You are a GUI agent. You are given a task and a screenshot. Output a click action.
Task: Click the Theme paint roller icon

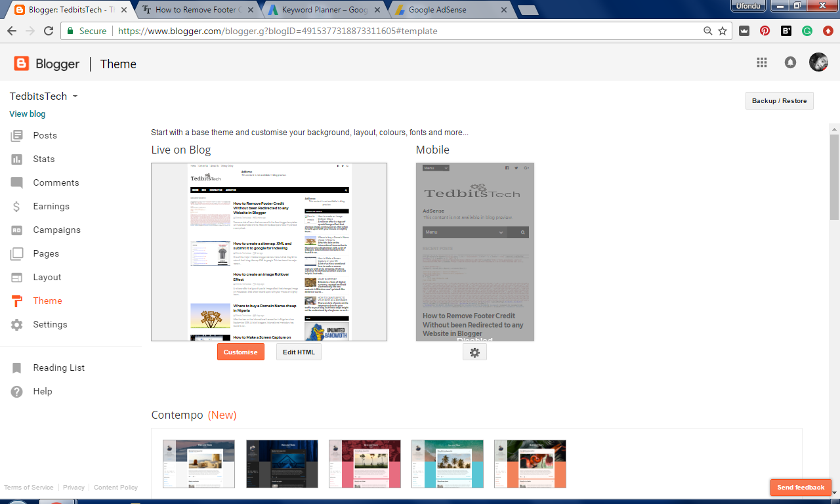[x=17, y=301]
